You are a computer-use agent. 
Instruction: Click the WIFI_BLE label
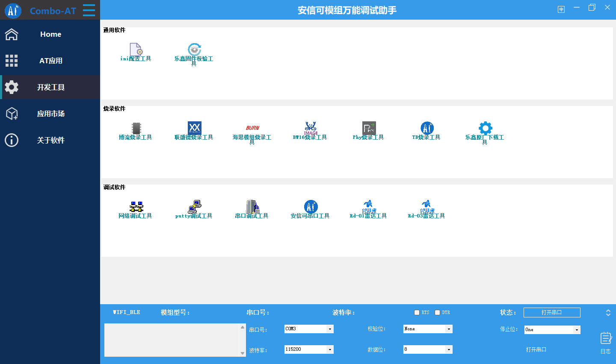127,312
